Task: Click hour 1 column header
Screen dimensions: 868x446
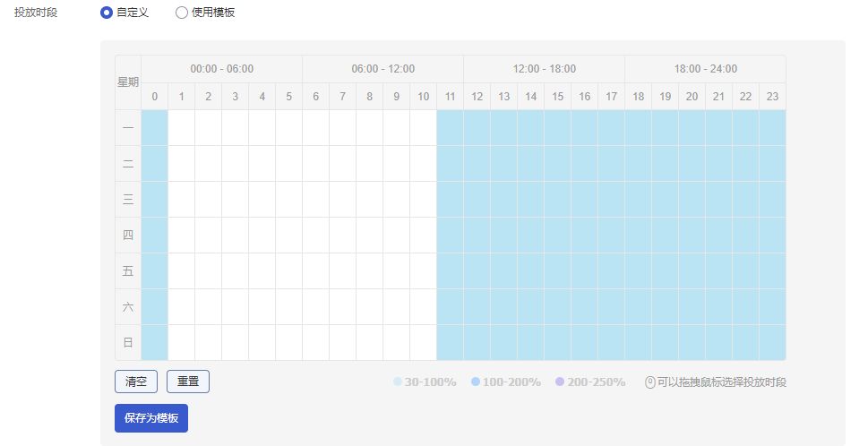Action: (x=182, y=97)
